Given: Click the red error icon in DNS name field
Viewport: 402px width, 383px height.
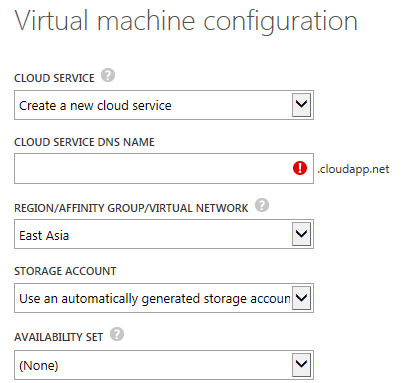Looking at the screenshot, I should click(x=300, y=168).
